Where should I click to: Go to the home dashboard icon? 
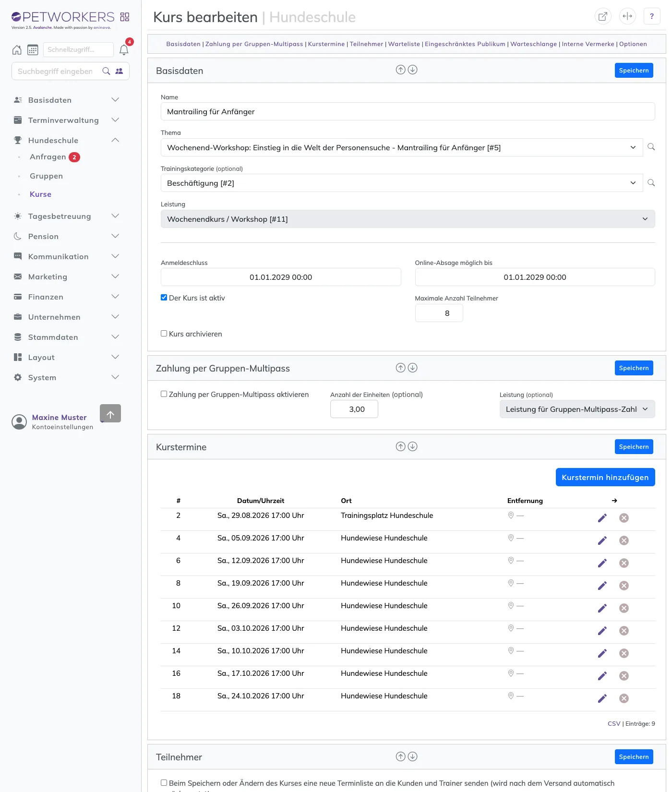[x=17, y=50]
